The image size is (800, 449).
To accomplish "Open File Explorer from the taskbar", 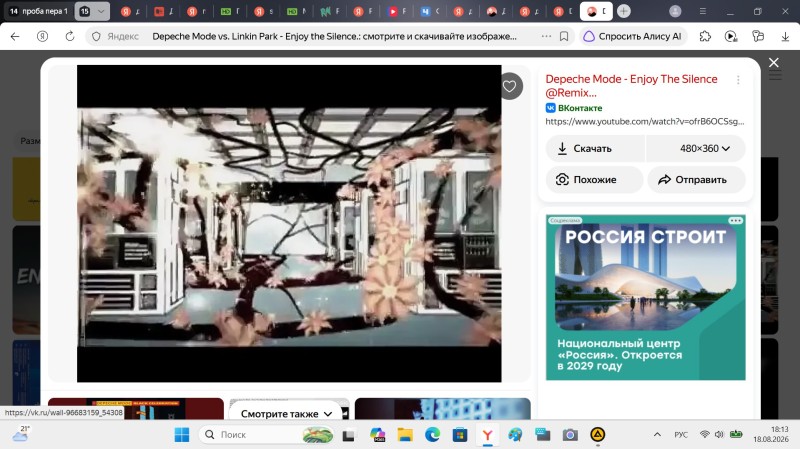I will click(405, 435).
